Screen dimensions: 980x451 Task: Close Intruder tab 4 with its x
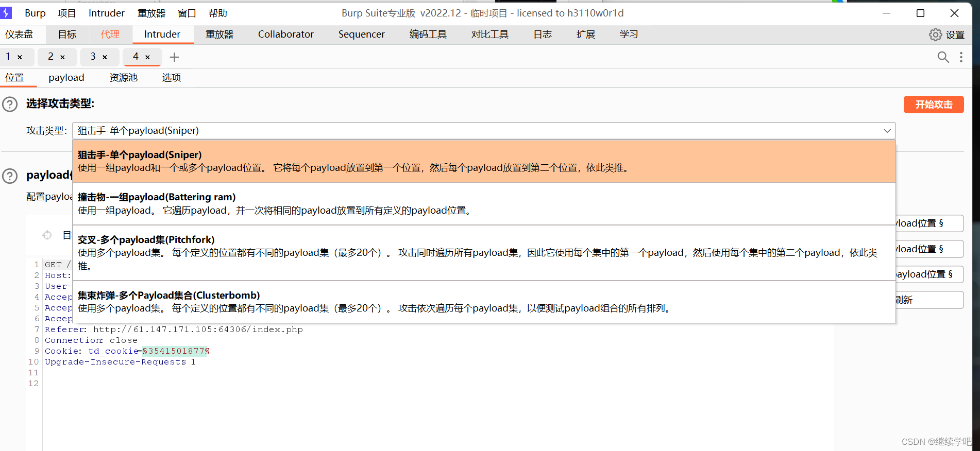pos(147,57)
